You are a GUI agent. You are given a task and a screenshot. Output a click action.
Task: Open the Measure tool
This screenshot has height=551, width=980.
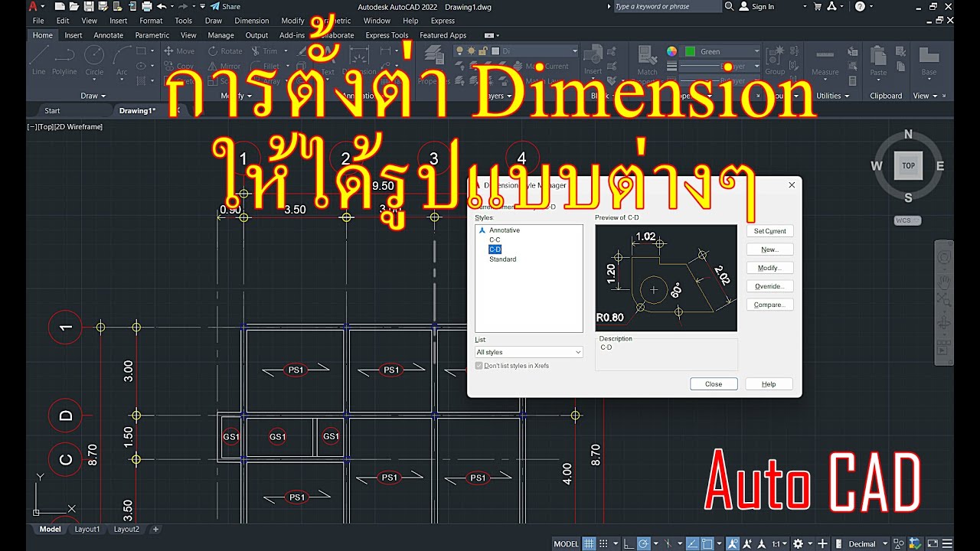pyautogui.click(x=825, y=61)
